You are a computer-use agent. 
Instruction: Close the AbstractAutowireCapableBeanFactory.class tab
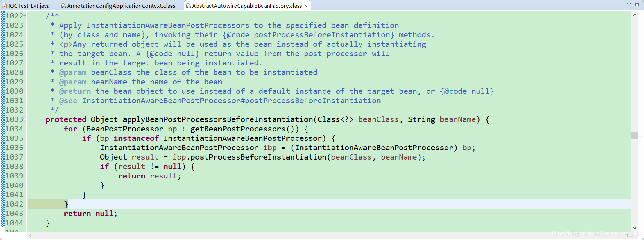(306, 6)
